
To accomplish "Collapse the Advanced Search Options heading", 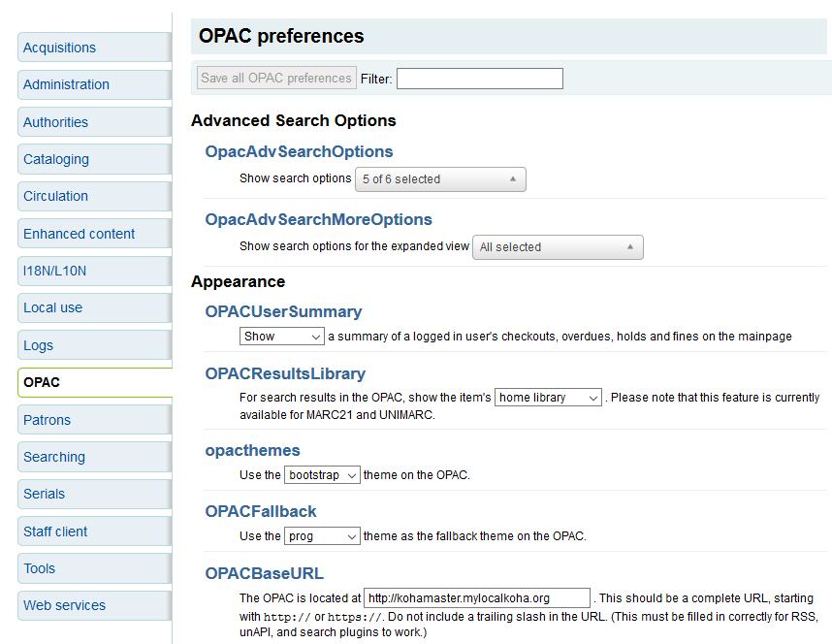I will coord(293,120).
